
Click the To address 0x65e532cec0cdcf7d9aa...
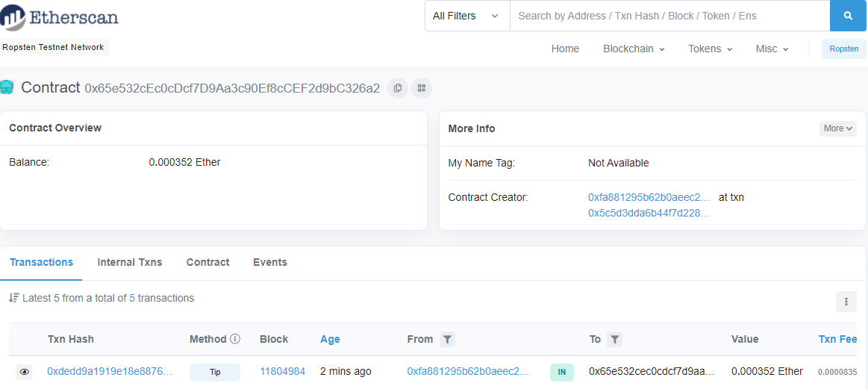(652, 371)
